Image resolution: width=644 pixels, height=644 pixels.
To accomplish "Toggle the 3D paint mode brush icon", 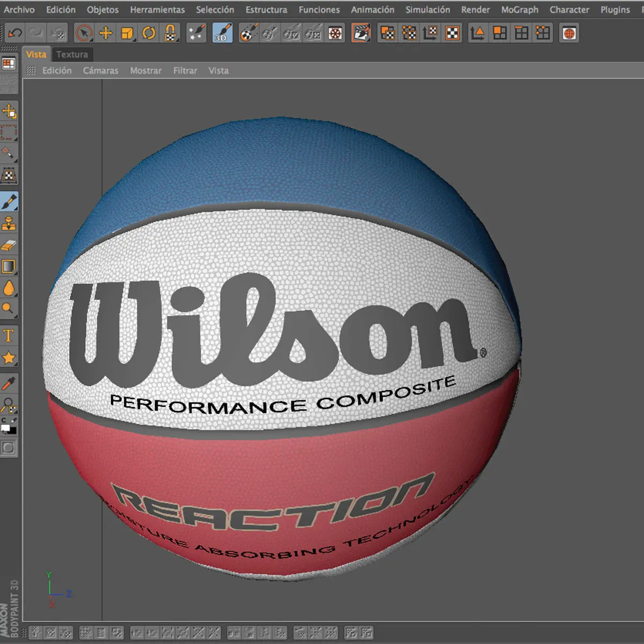I will coord(222,33).
